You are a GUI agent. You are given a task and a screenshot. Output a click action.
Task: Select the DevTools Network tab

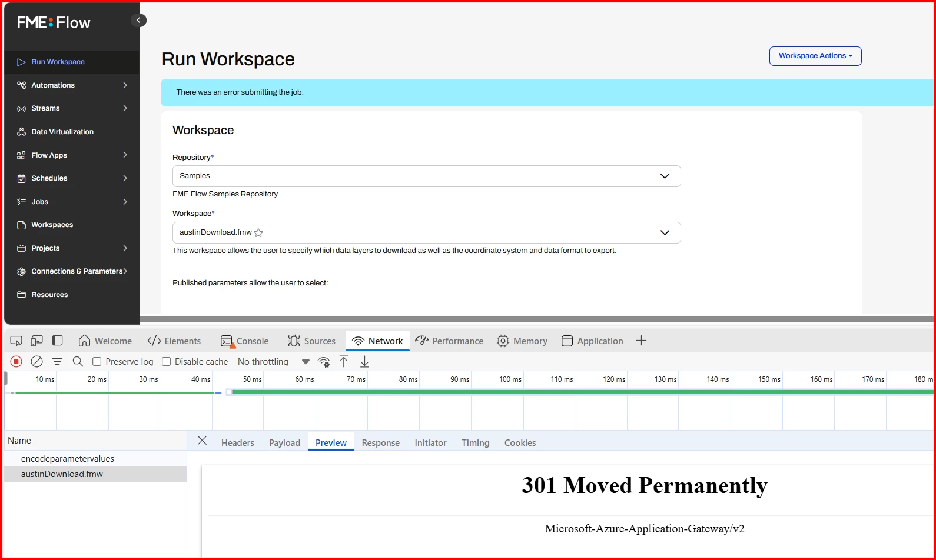coord(377,341)
